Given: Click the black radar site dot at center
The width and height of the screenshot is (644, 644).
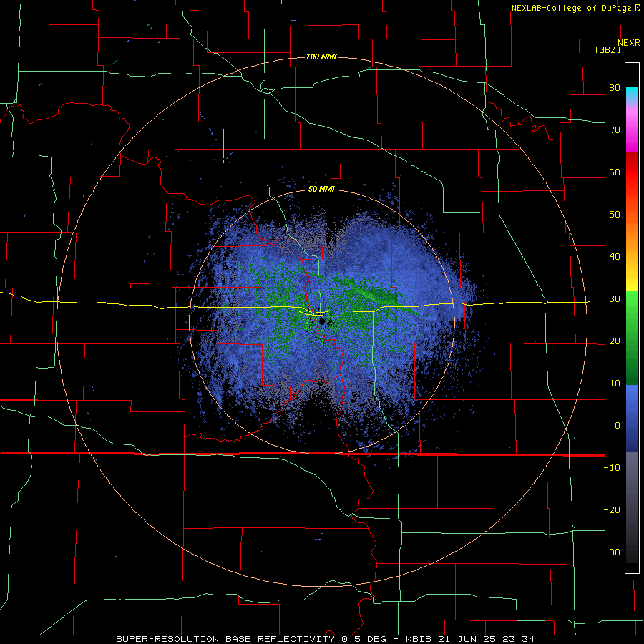Looking at the screenshot, I should (x=321, y=321).
